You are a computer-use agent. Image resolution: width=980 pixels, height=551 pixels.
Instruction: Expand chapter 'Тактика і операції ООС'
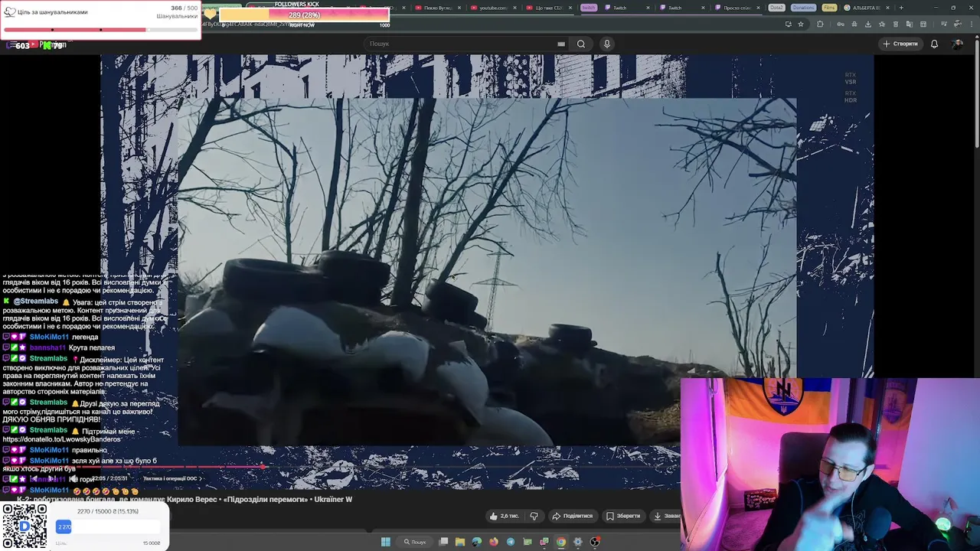[x=172, y=478]
